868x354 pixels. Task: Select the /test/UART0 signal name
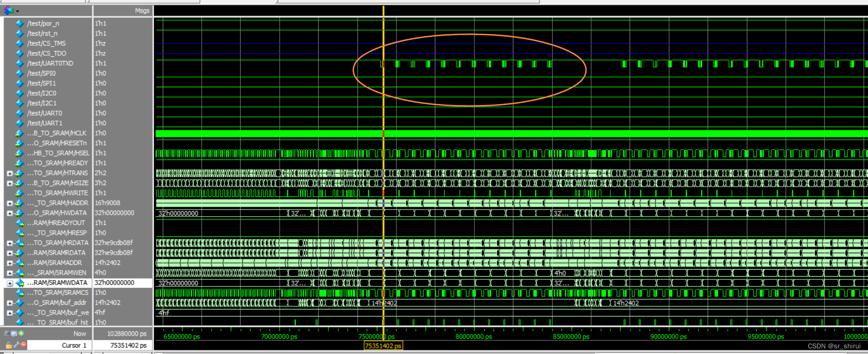pos(45,113)
